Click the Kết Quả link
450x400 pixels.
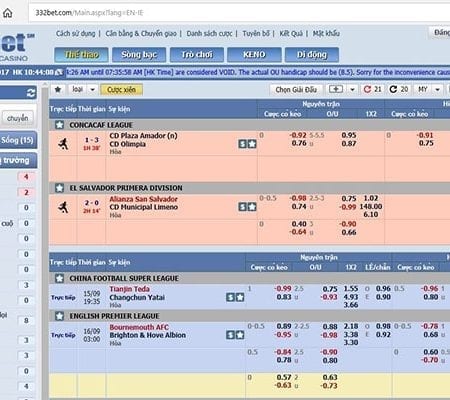[x=291, y=33]
